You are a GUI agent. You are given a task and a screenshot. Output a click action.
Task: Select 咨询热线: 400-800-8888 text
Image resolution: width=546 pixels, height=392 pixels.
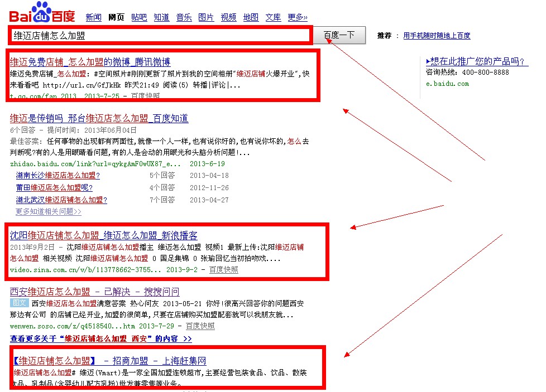pos(467,72)
